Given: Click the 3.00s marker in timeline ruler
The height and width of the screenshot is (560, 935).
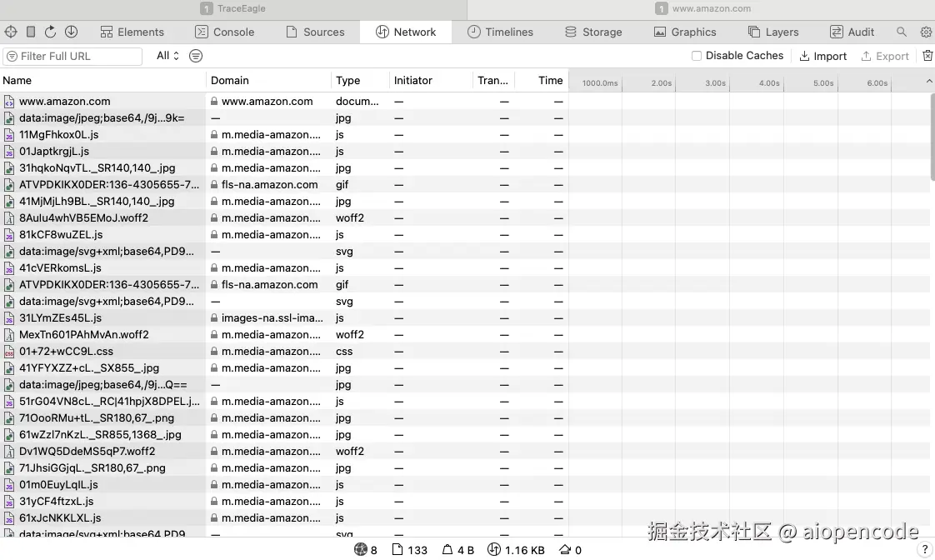Looking at the screenshot, I should coord(715,82).
